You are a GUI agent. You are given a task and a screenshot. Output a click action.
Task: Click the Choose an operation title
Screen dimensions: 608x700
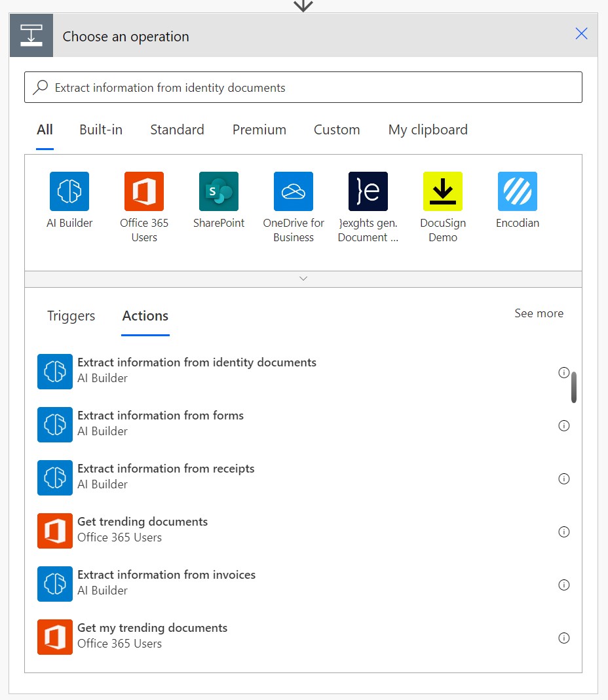click(x=126, y=36)
